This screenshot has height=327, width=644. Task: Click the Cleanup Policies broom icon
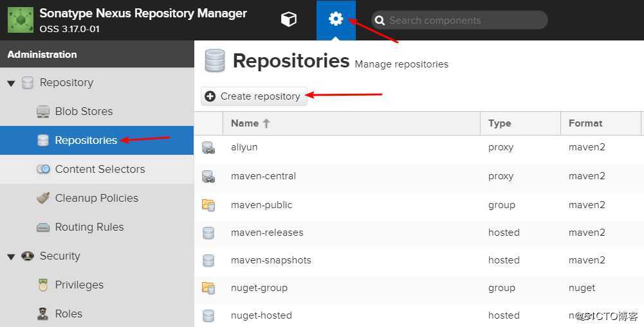43,198
